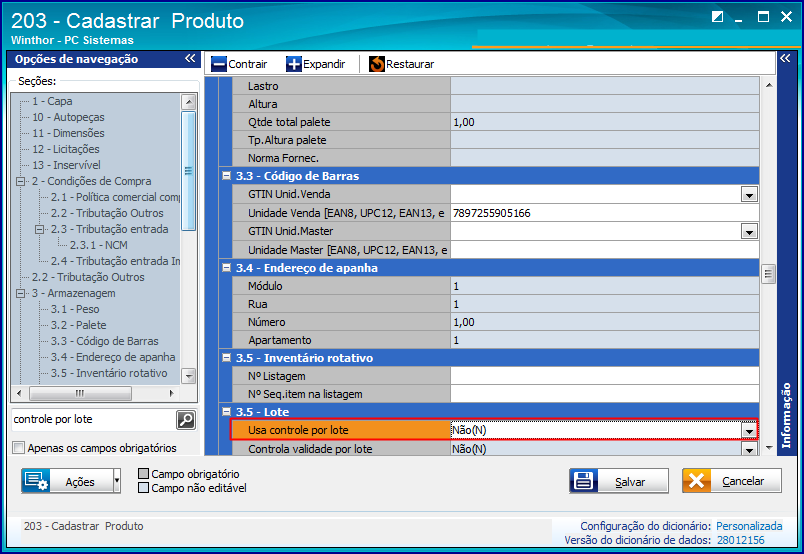Click the Restaurar undo icon
Screen dimensions: 804x554
[x=377, y=64]
